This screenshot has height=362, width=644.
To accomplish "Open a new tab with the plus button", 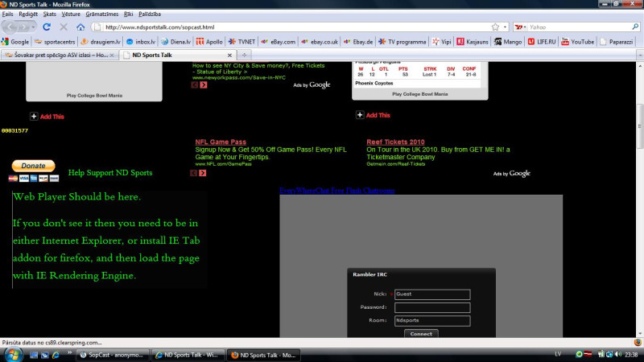I will [244, 55].
